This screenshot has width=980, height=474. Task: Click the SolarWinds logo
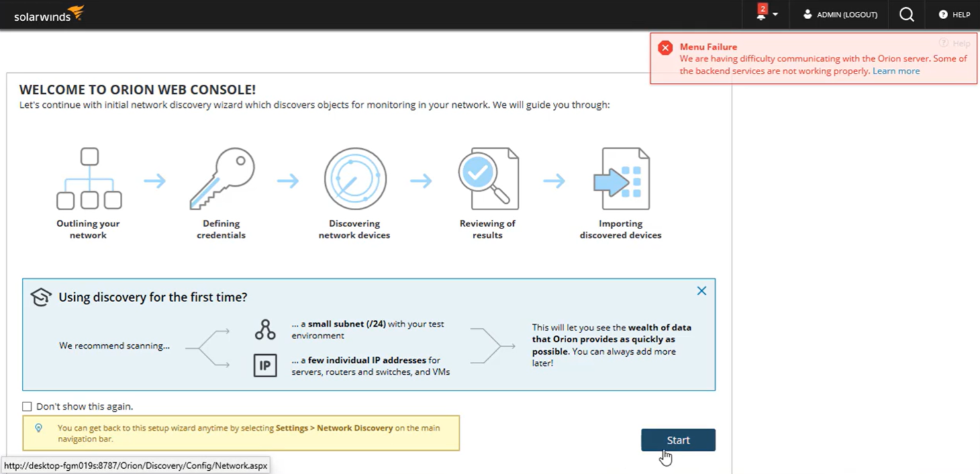[48, 13]
